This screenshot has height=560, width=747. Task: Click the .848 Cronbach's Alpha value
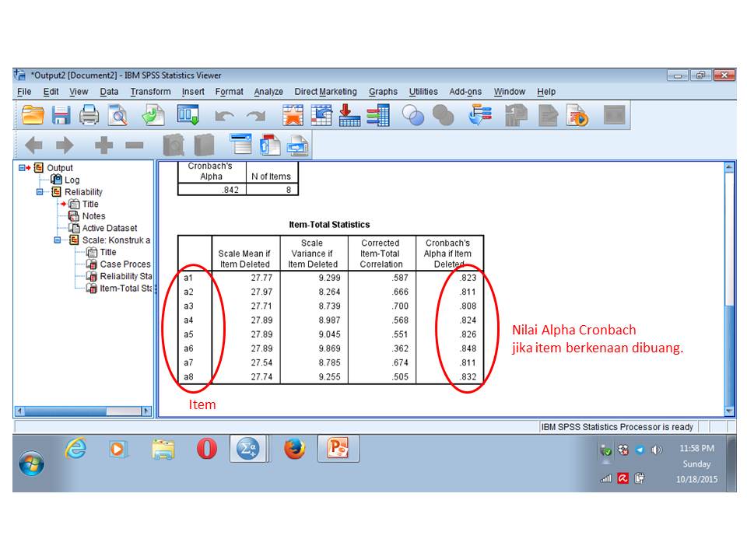[x=468, y=348]
